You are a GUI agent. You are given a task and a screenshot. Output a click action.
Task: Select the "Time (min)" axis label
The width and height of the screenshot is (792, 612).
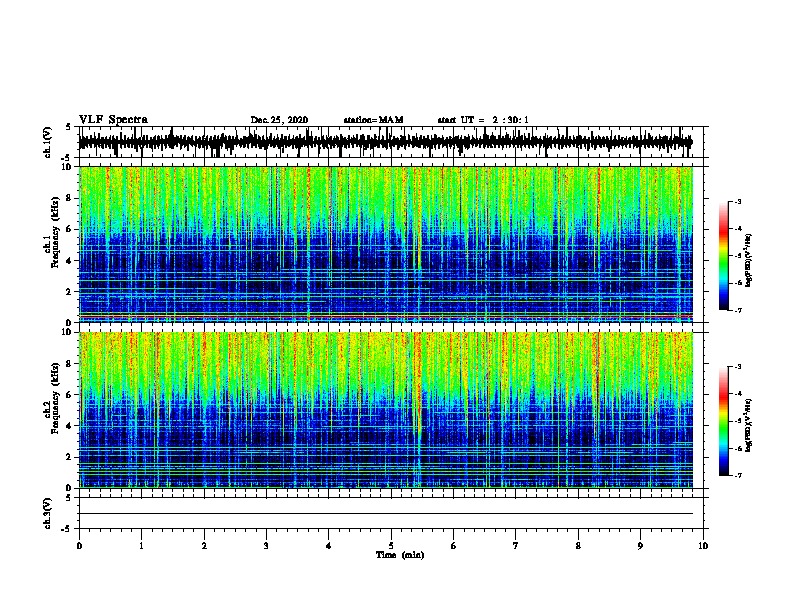coord(400,555)
